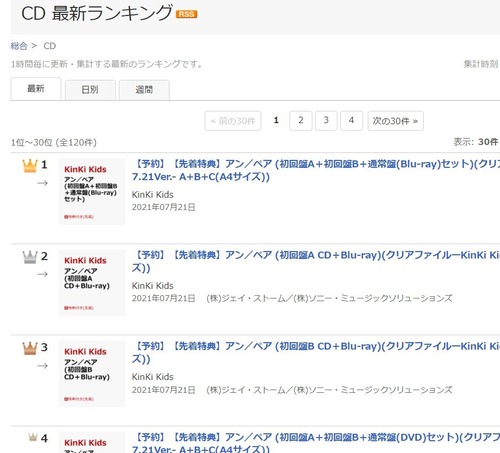Click the 1位〜30位 (全120件) count text

click(54, 143)
